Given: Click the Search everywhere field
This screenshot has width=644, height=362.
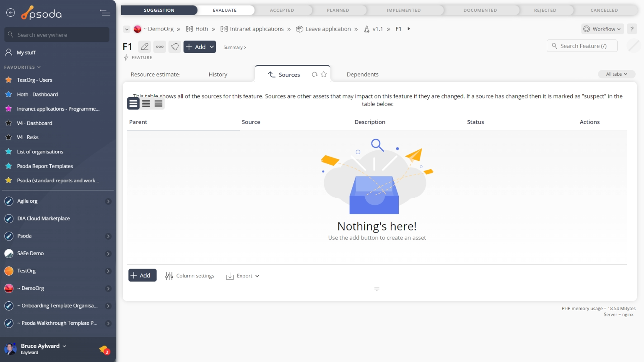Looking at the screenshot, I should (57, 35).
